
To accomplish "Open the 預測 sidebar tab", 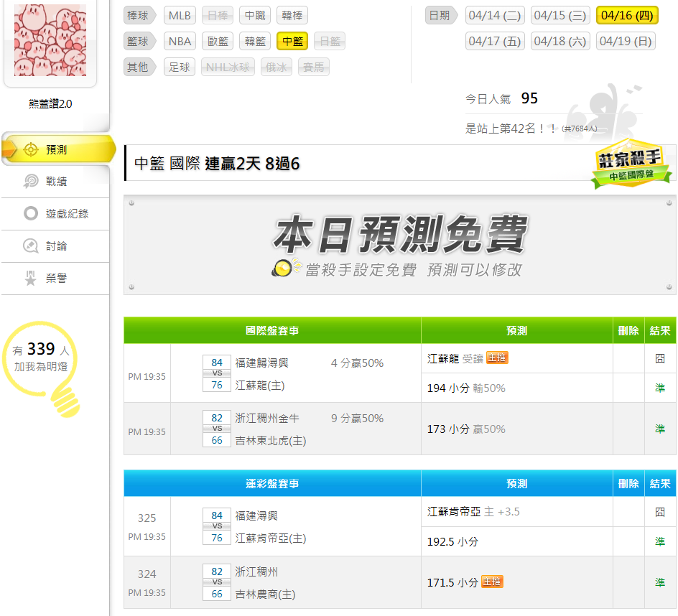I will pos(56,149).
